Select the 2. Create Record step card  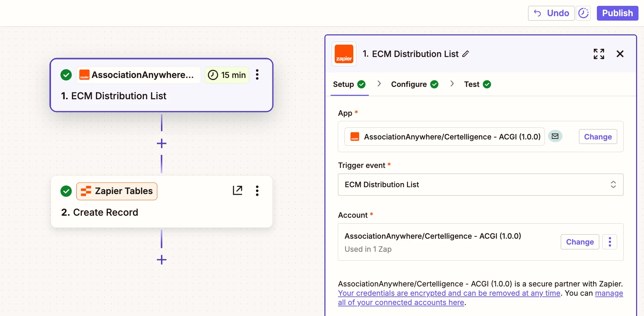coord(161,202)
